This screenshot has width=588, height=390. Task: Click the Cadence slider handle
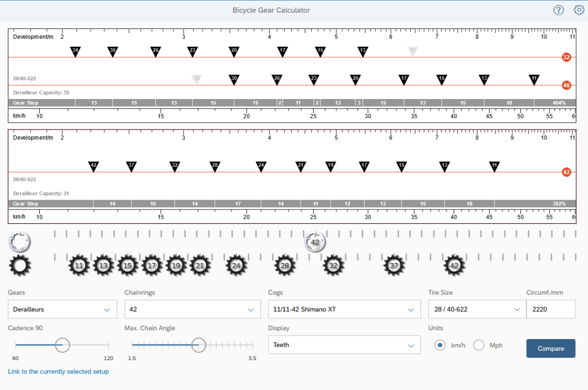click(x=62, y=345)
